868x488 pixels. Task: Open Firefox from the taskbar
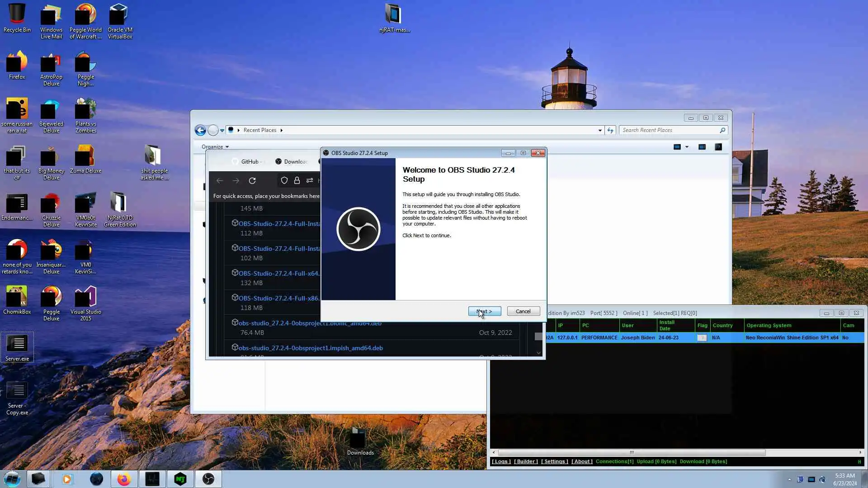[x=124, y=479]
